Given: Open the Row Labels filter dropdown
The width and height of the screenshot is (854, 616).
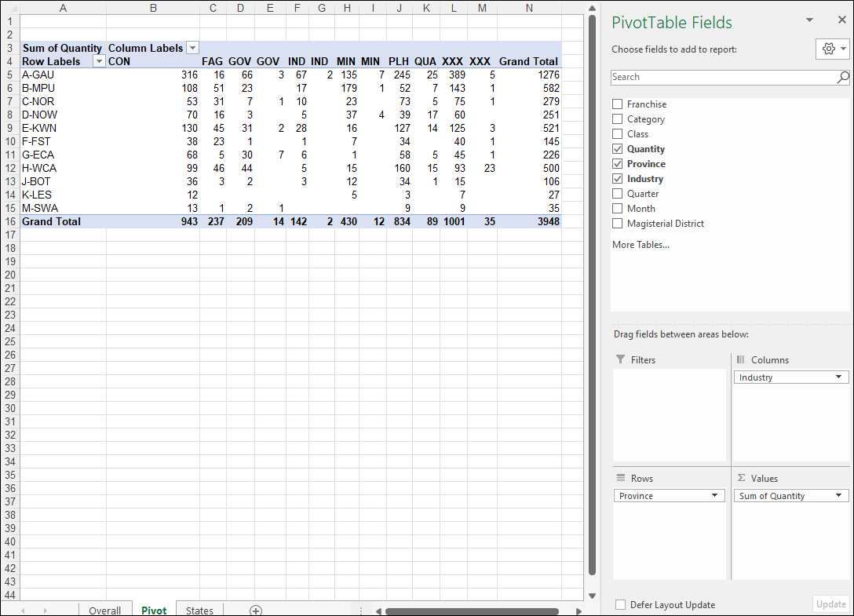Looking at the screenshot, I should pyautogui.click(x=99, y=61).
